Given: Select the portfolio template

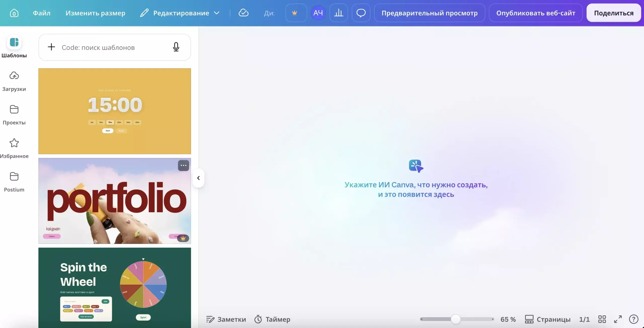Looking at the screenshot, I should 115,201.
